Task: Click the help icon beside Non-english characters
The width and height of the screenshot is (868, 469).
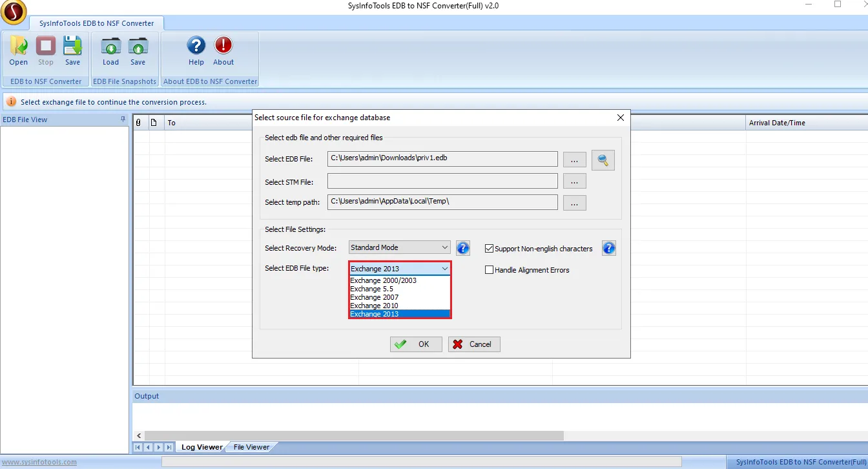Action: click(608, 248)
